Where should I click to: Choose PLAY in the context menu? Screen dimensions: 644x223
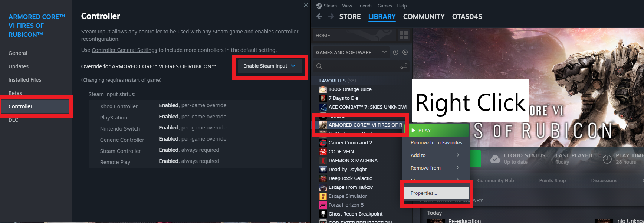(x=438, y=130)
